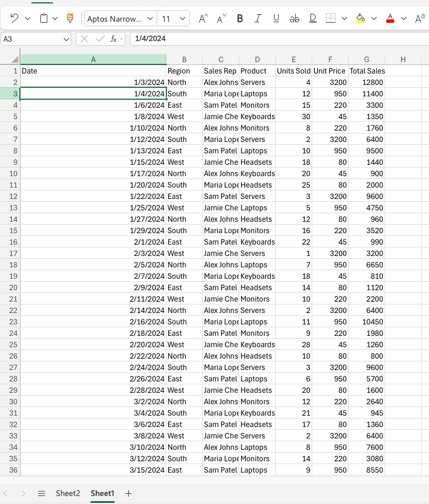The image size is (429, 504).
Task: Click total sales cell 12800
Action: click(x=366, y=82)
